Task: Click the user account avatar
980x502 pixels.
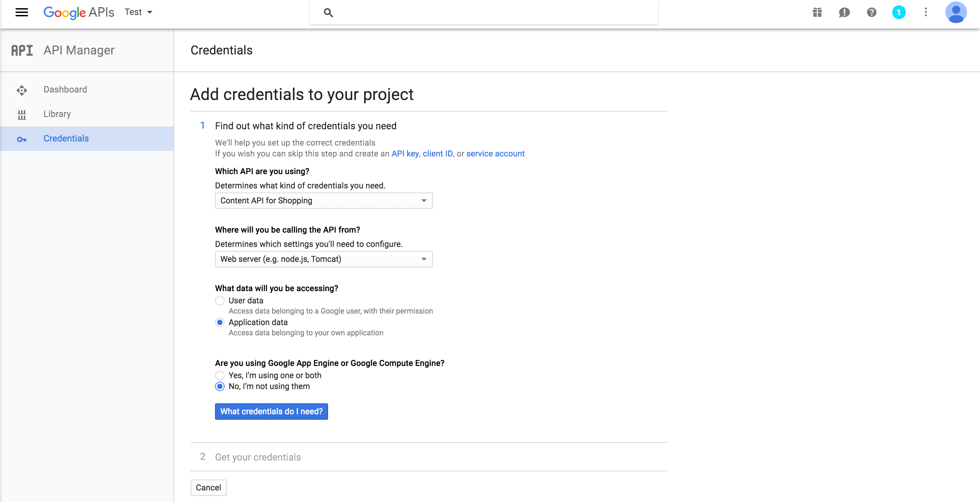Action: (955, 13)
